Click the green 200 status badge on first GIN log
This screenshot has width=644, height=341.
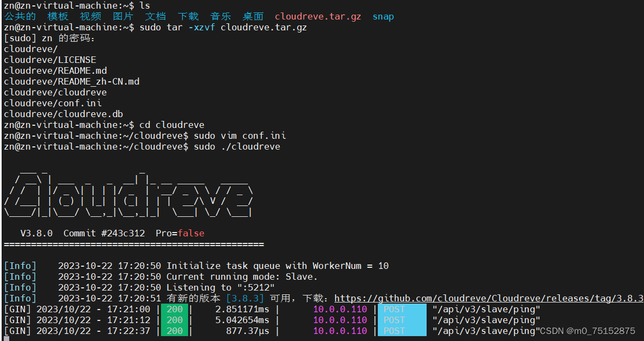click(x=174, y=309)
